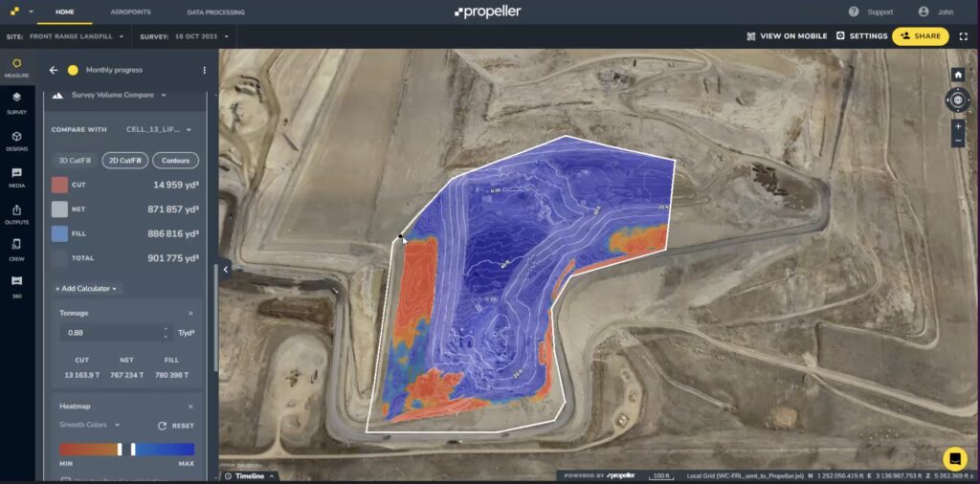This screenshot has height=484, width=980.
Task: Open the Settings button
Action: pos(862,36)
